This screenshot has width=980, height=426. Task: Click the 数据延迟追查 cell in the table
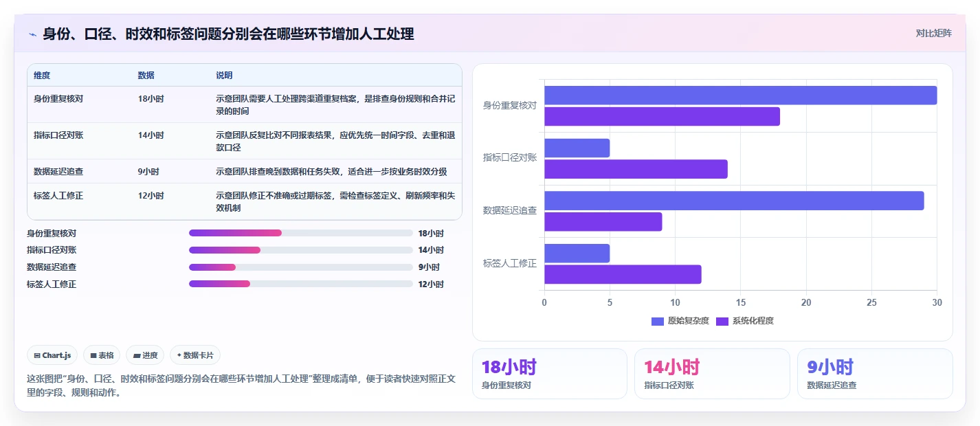tap(58, 172)
